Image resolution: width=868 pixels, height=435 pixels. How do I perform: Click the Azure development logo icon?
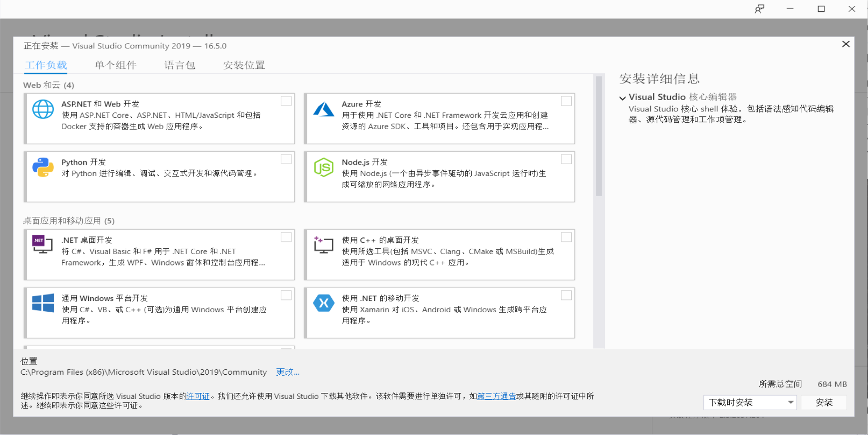point(324,109)
